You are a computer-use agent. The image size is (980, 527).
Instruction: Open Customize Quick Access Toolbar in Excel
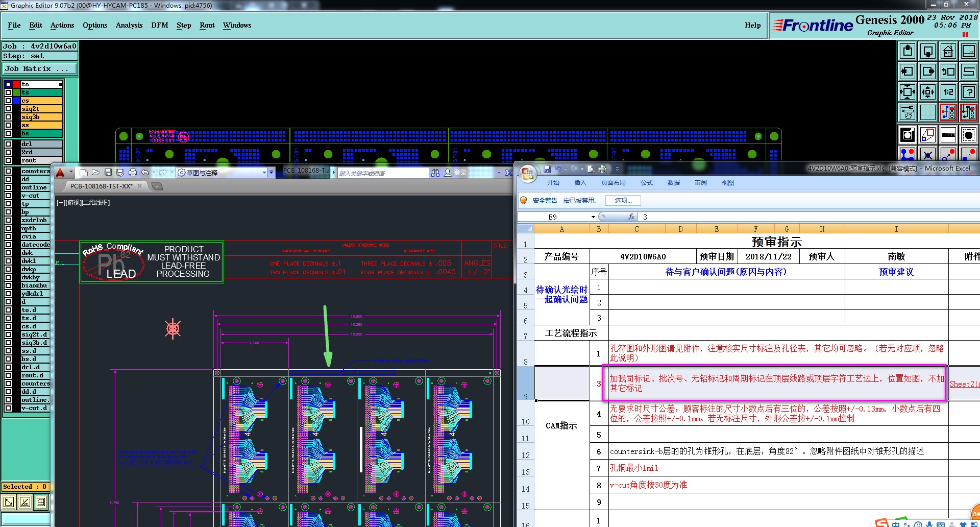click(x=617, y=169)
